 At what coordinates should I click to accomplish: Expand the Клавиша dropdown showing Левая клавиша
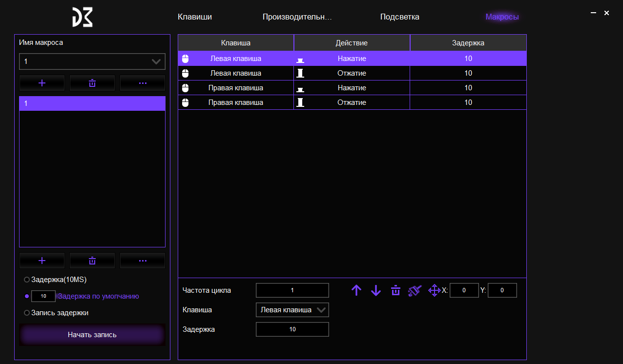[x=292, y=310]
